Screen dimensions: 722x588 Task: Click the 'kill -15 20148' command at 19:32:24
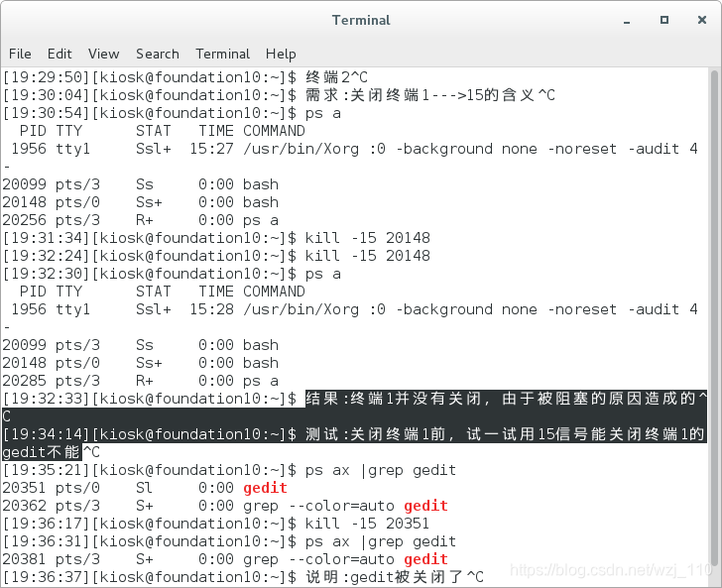(367, 256)
